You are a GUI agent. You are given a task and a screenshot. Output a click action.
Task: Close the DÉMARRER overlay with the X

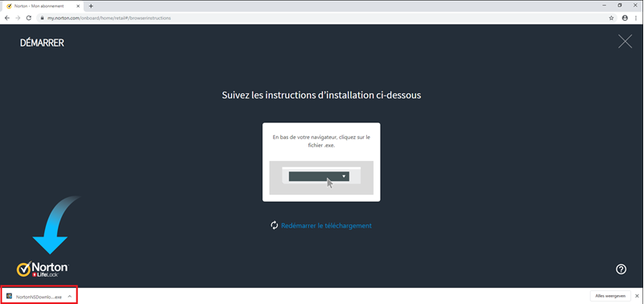tap(625, 42)
